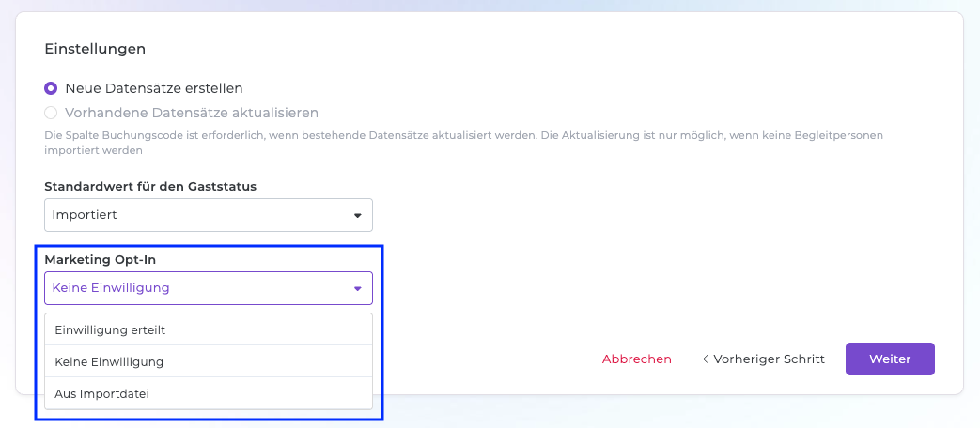Click the "Neue Datensätze erstellen" label text

tap(154, 88)
